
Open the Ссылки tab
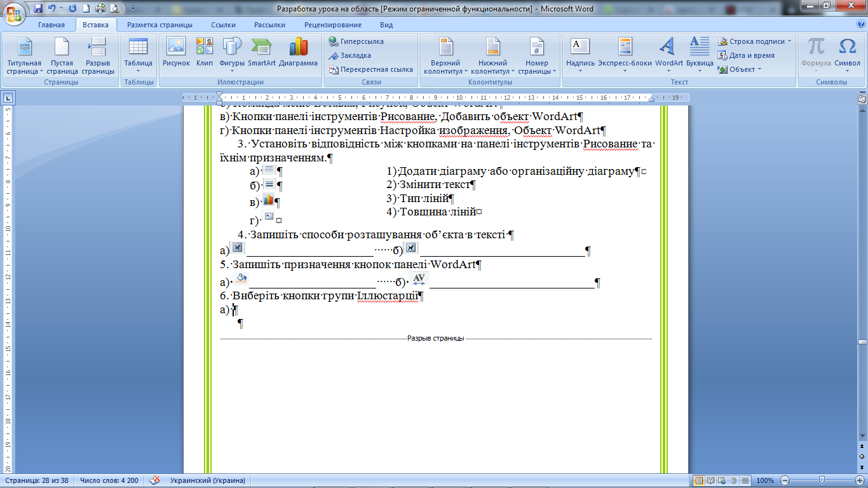[223, 25]
